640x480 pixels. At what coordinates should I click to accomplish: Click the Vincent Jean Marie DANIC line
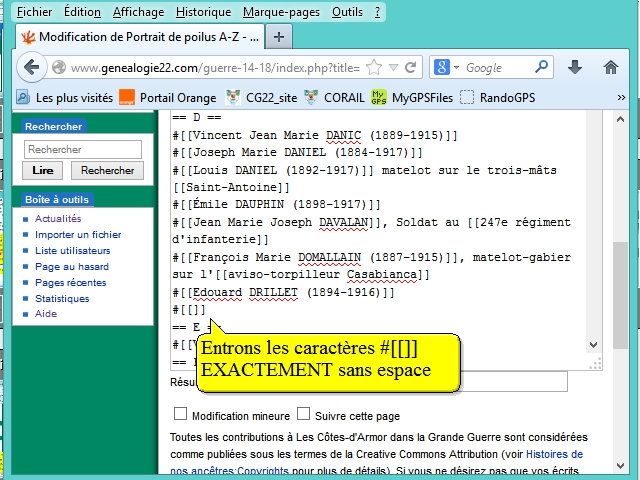coord(315,135)
